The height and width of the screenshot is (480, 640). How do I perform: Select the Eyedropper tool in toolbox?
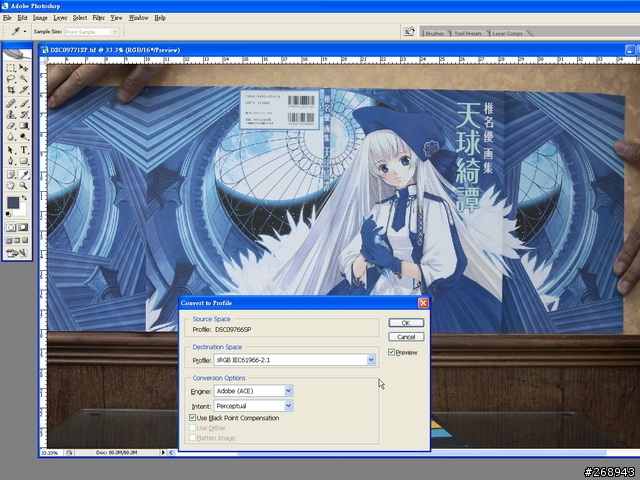tap(23, 175)
